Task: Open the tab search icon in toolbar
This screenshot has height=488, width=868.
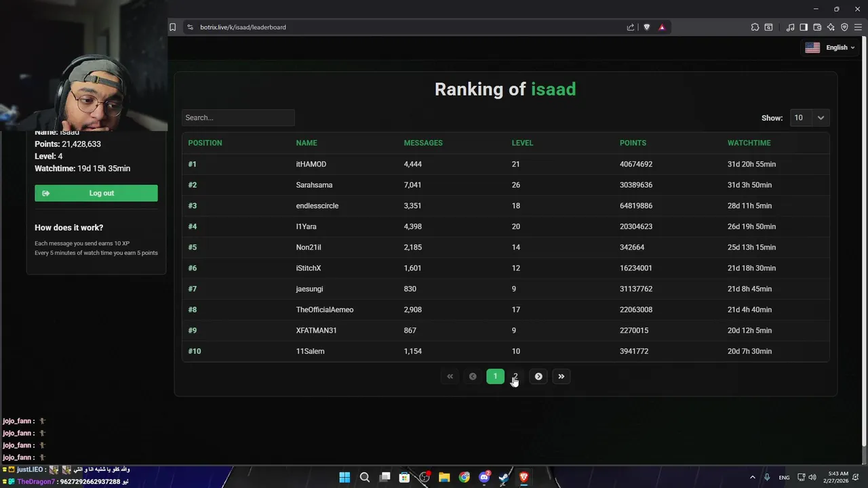Action: point(768,27)
